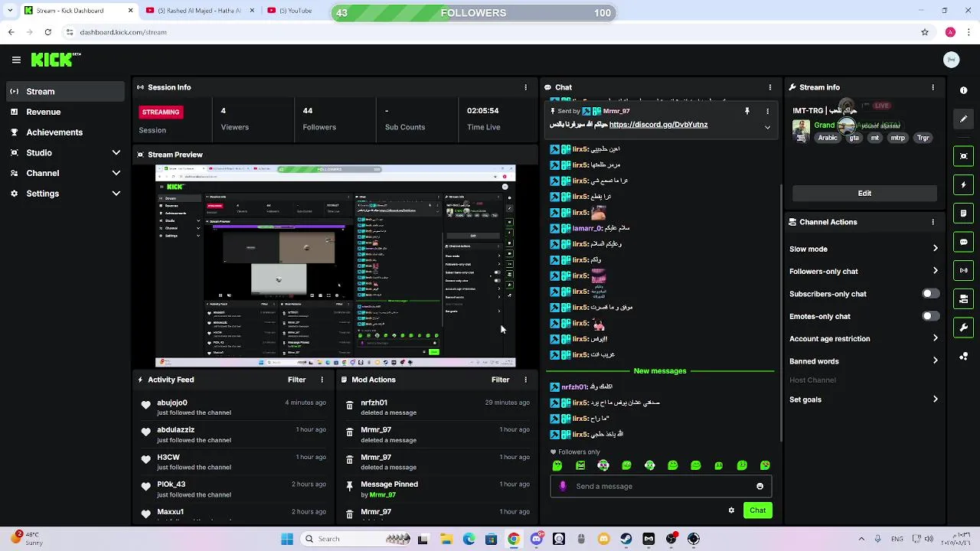
Task: Go to Stream in the sidebar
Action: click(x=64, y=91)
